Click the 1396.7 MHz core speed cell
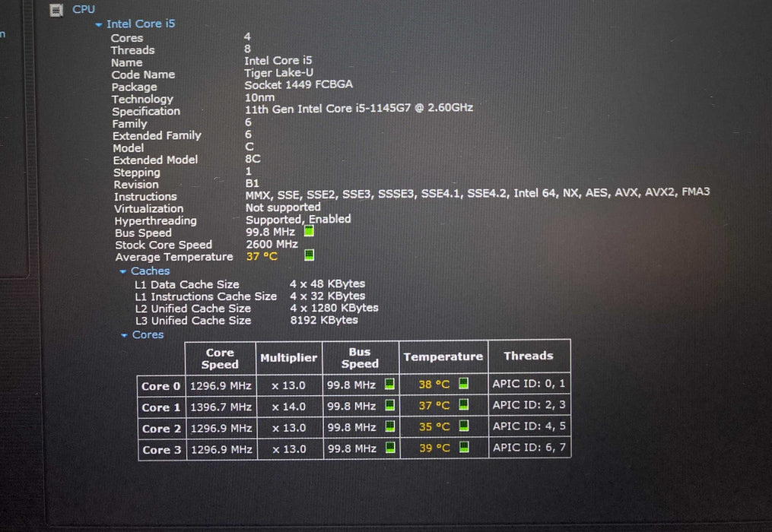The width and height of the screenshot is (772, 532). pyautogui.click(x=221, y=407)
